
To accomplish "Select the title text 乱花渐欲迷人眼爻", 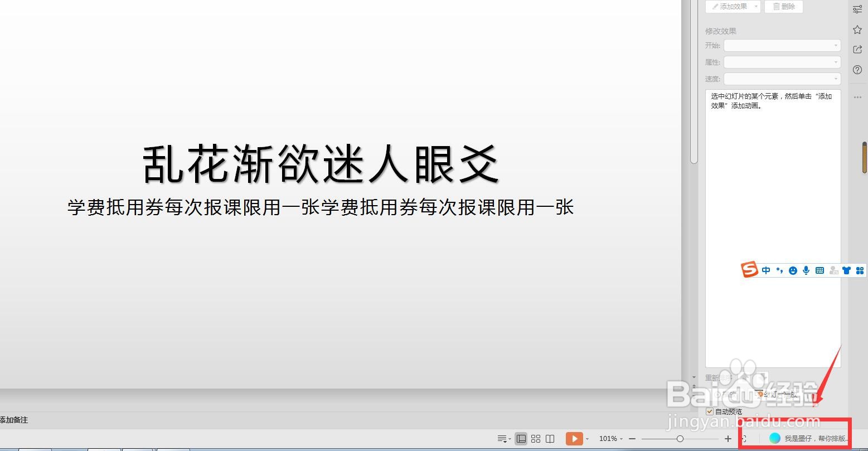I will 321,164.
